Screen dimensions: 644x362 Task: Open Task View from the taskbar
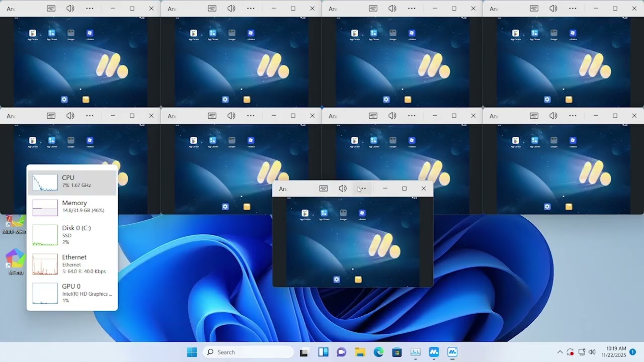(x=304, y=352)
